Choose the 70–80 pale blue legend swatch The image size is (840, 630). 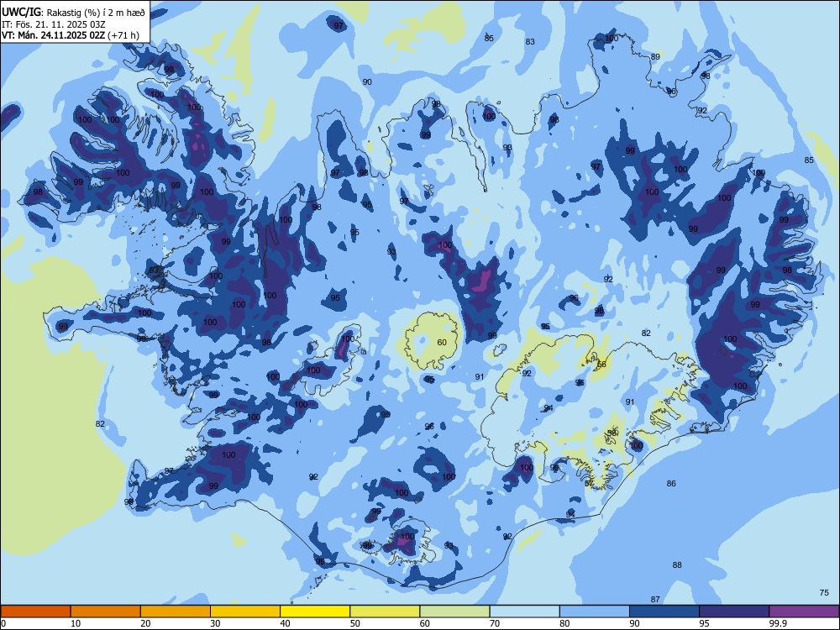[x=524, y=612]
